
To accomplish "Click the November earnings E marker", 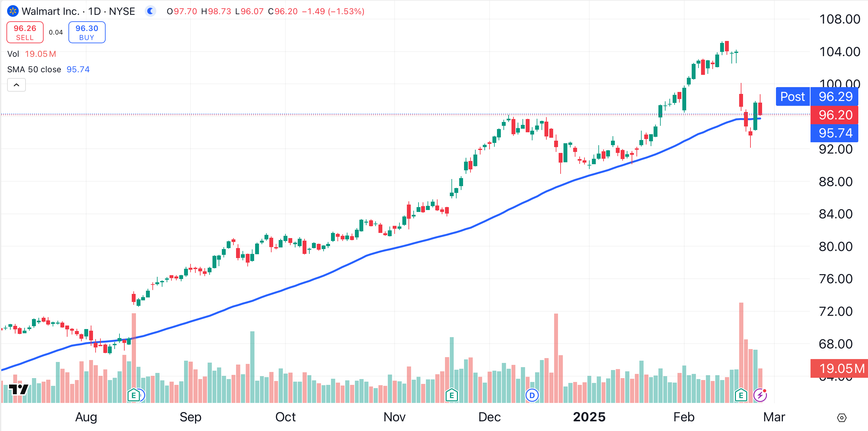I will (451, 395).
